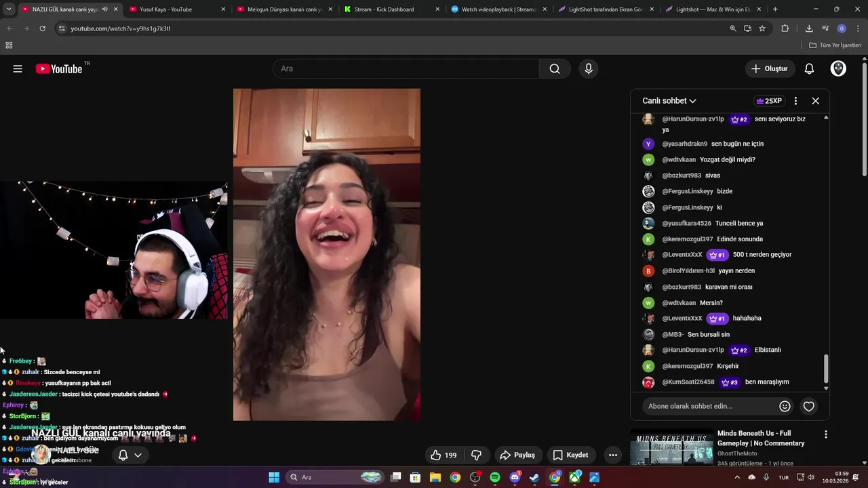Show hidden system tray icons chevron
Image resolution: width=868 pixels, height=488 pixels.
[737, 477]
